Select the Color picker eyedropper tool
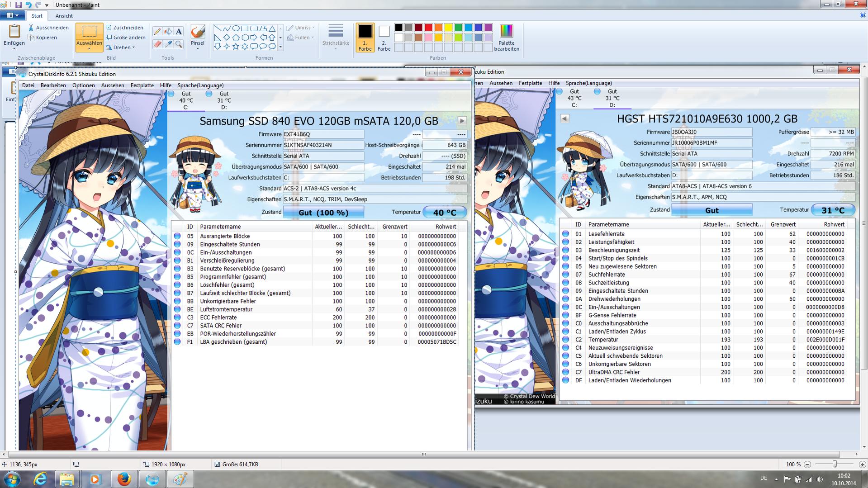Viewport: 868px width, 488px height. 168,44
